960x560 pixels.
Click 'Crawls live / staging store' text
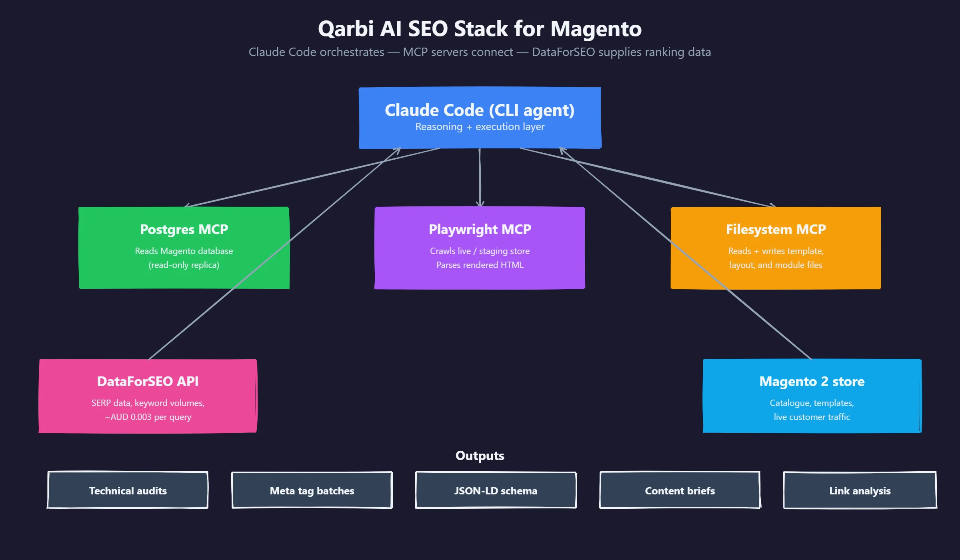click(x=480, y=251)
